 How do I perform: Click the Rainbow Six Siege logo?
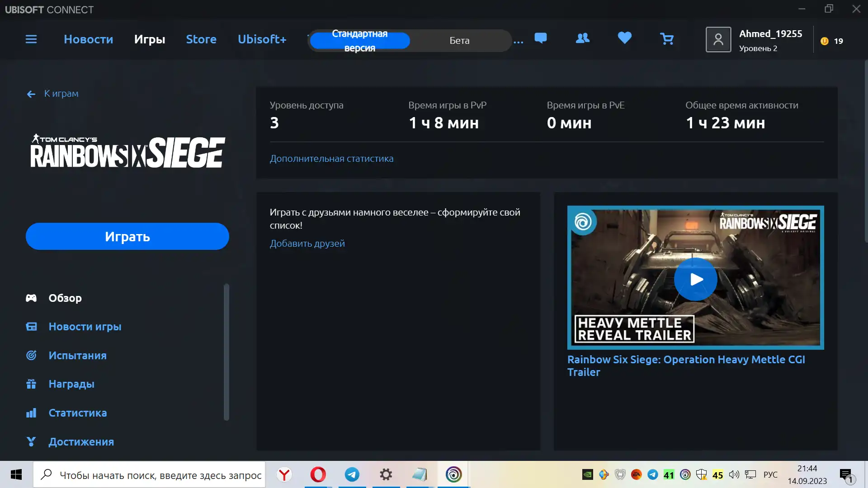click(127, 151)
